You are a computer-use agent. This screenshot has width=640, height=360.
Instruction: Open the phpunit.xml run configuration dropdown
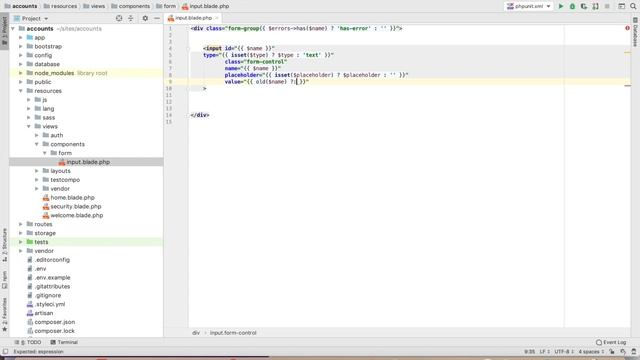point(529,6)
